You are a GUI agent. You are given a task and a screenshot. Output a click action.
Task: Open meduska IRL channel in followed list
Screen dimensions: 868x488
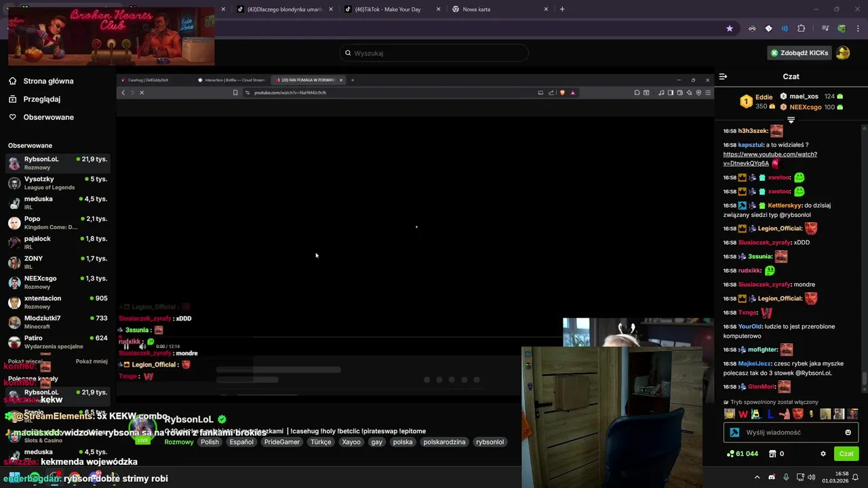tap(58, 203)
